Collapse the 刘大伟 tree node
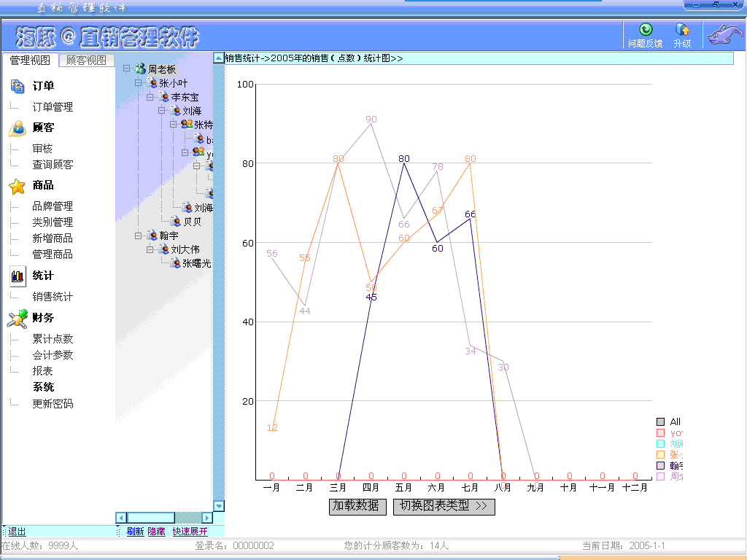 [x=150, y=249]
